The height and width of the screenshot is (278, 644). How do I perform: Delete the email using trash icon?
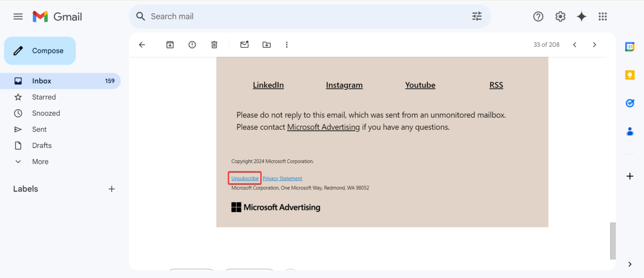(214, 45)
